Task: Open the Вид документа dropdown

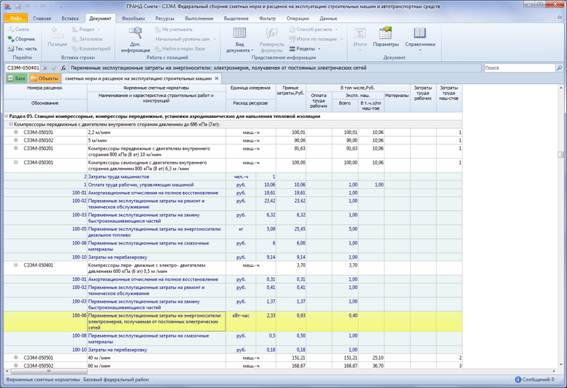Action: (x=239, y=39)
